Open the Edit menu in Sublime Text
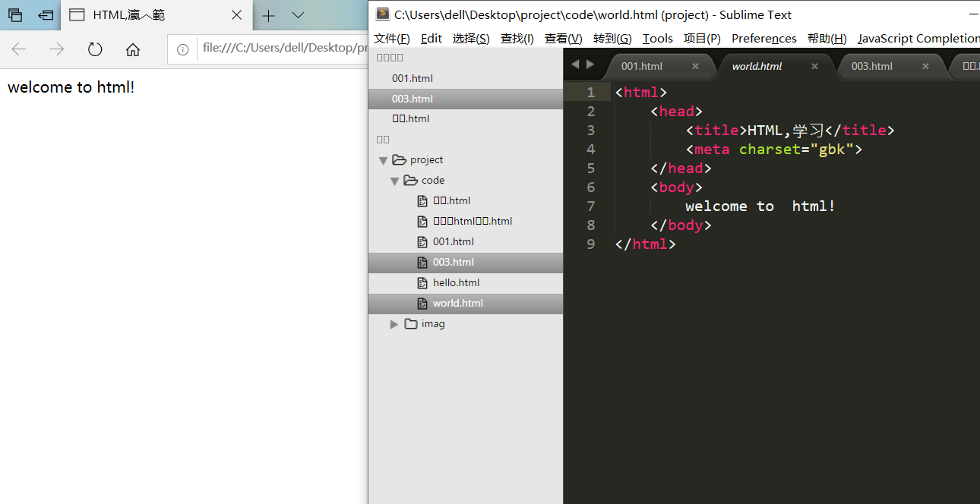Image resolution: width=980 pixels, height=504 pixels. pyautogui.click(x=432, y=39)
